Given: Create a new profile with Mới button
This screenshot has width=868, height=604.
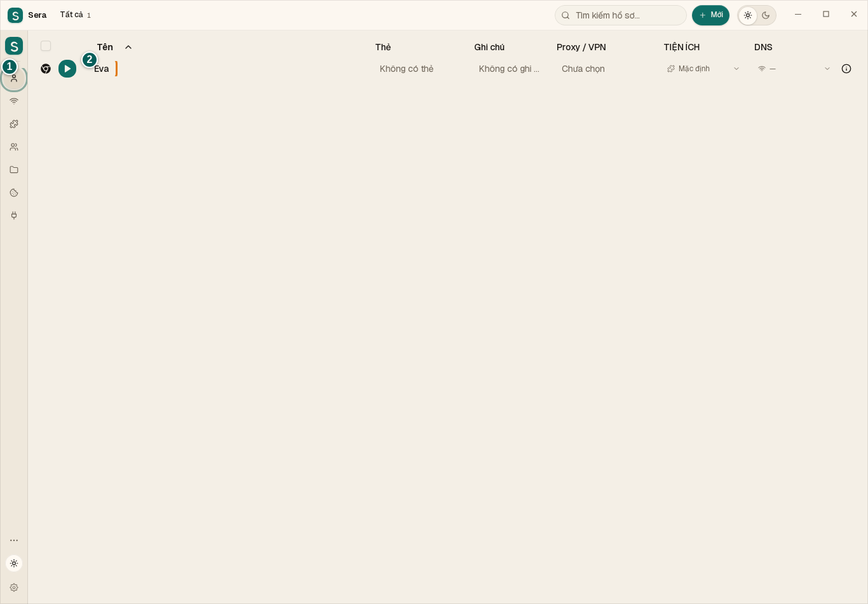Looking at the screenshot, I should (710, 15).
